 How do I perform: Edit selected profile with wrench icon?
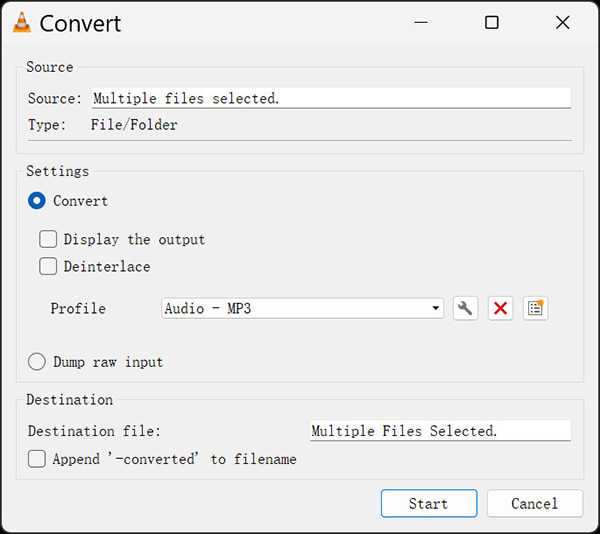click(465, 308)
